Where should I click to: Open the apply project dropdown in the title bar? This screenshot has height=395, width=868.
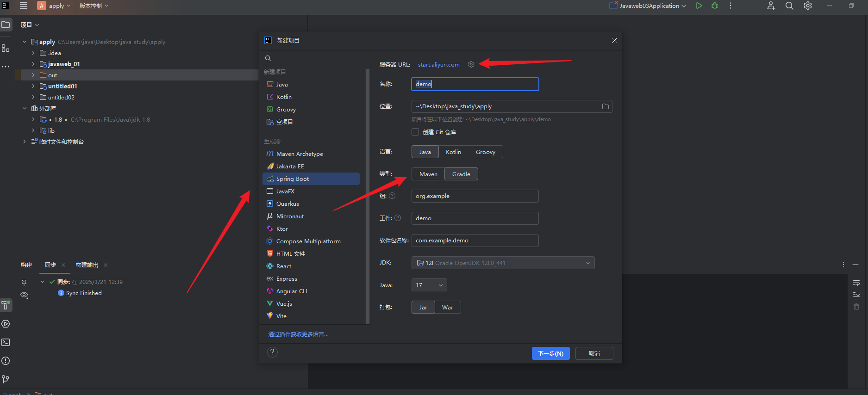(54, 6)
